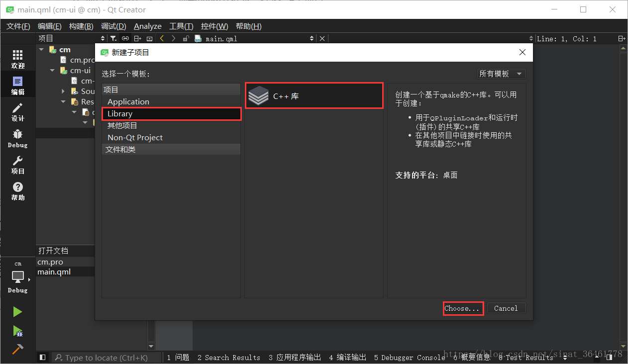Click the qml file icon beside main.qml
Screen dimensions: 628x364
point(198,38)
